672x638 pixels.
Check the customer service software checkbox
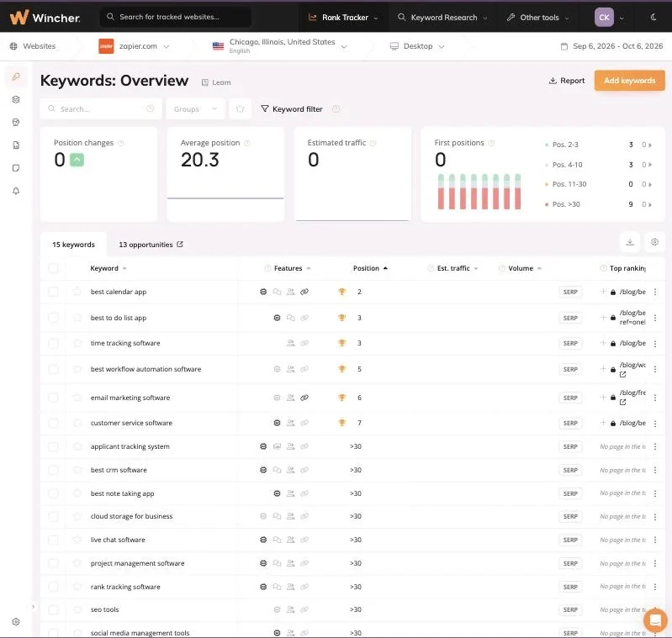click(53, 423)
